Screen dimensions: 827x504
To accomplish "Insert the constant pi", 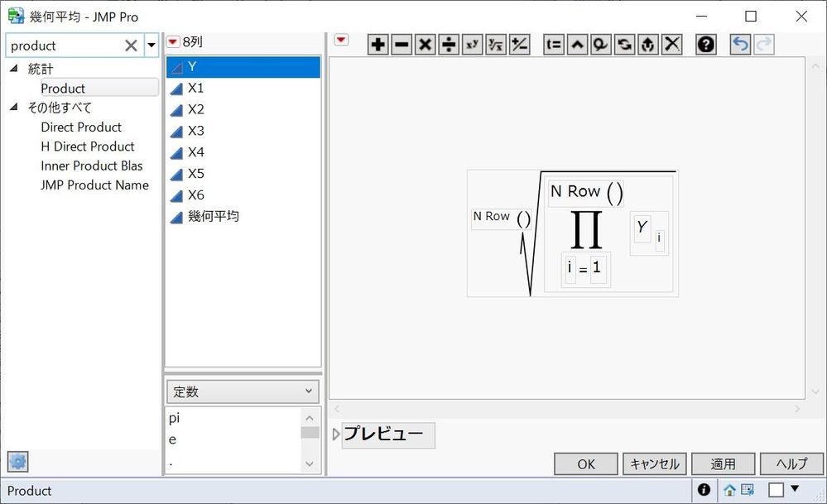I will pos(175,418).
